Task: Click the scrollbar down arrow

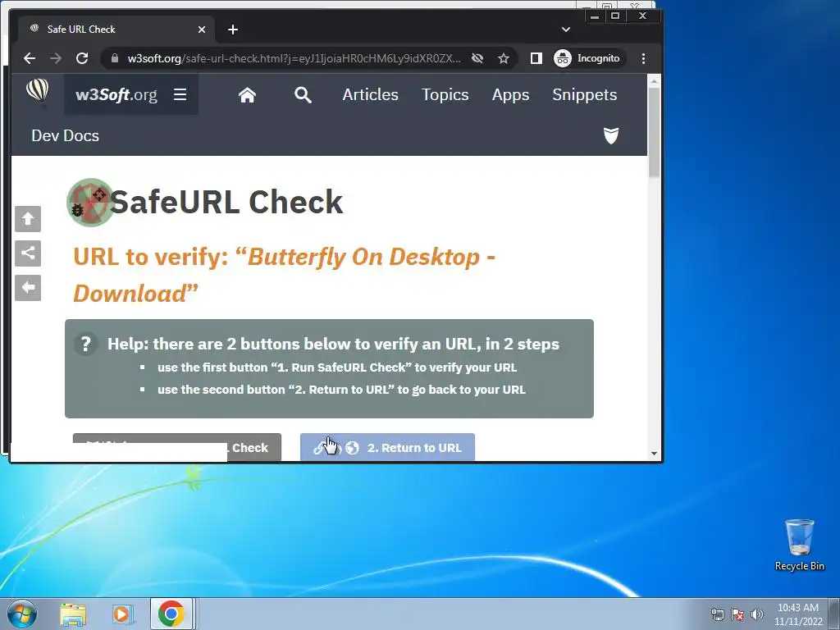Action: 654,454
